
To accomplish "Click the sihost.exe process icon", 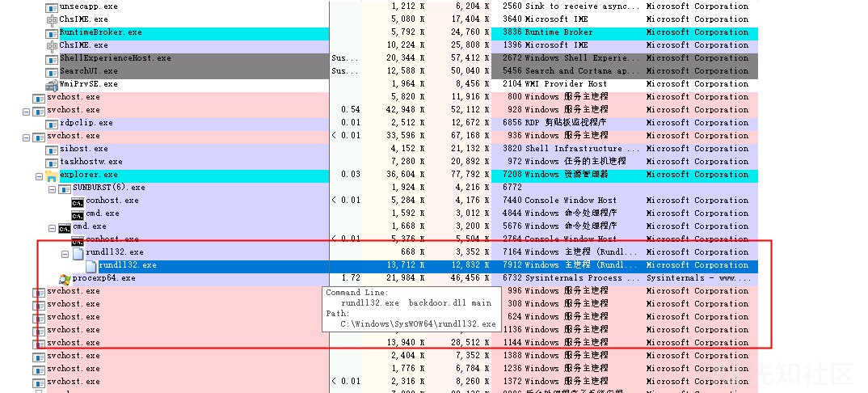I will 52,150.
